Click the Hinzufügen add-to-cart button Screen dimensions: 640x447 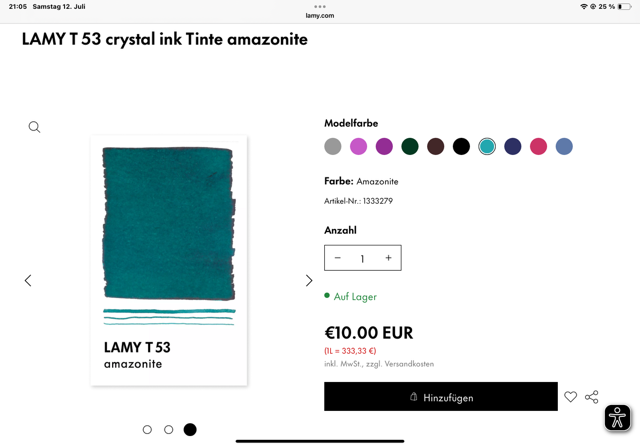pos(441,396)
